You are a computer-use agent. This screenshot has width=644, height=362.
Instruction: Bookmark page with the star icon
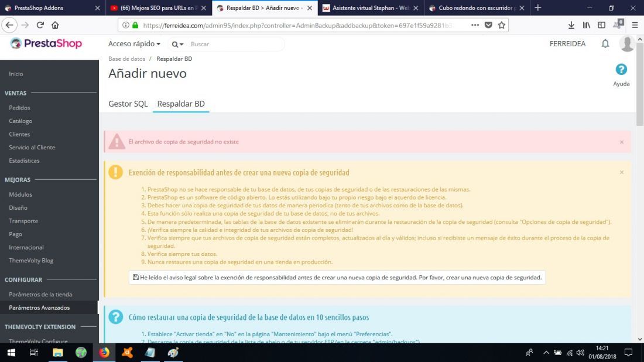click(502, 25)
